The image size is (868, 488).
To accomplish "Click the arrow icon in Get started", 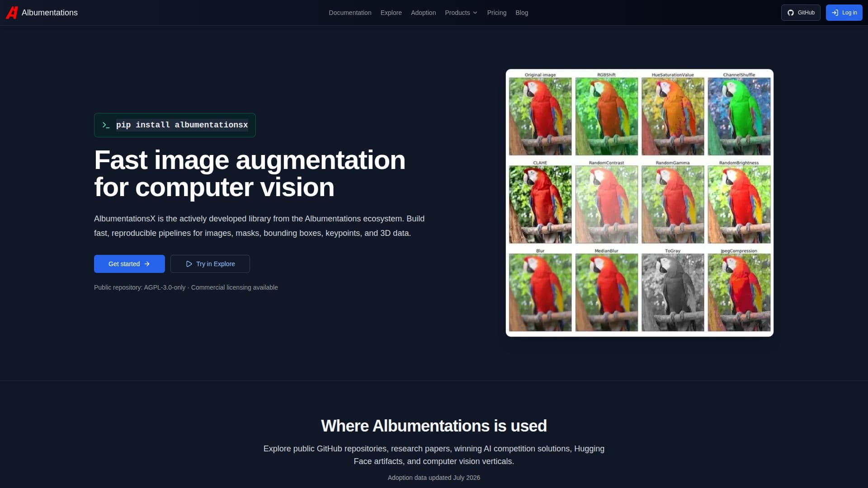I will pyautogui.click(x=147, y=264).
